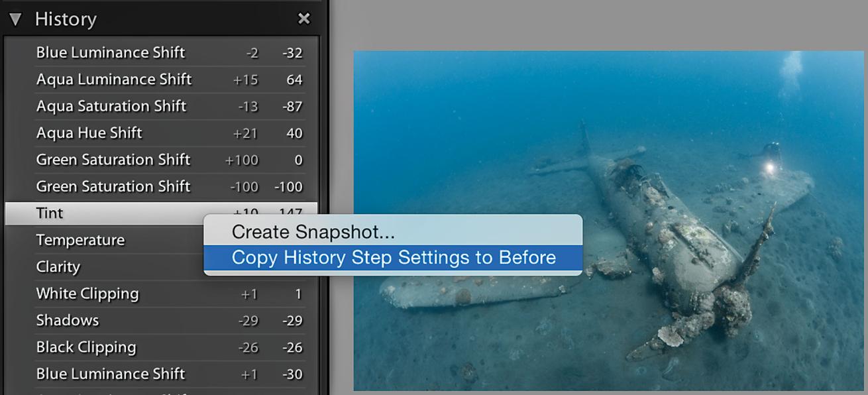The image size is (868, 395).
Task: Clear history with the X button
Action: point(303,19)
